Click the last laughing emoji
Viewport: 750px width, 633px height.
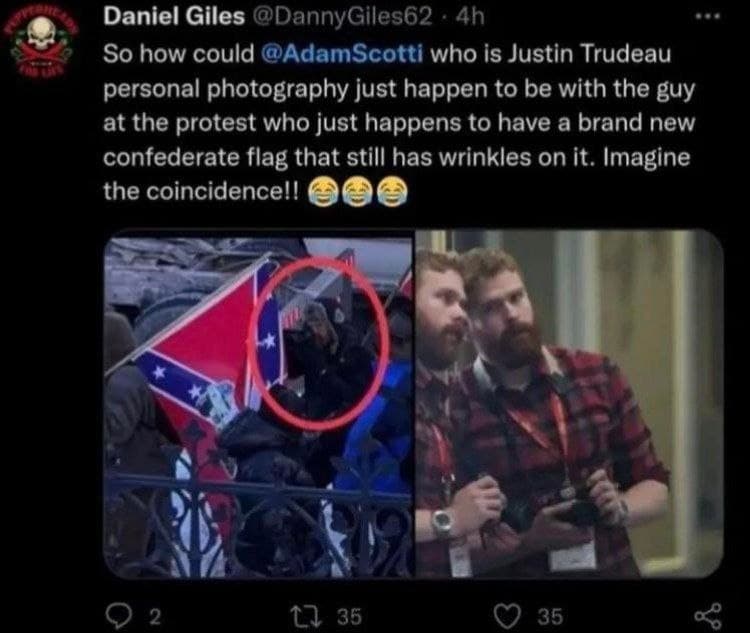393,192
